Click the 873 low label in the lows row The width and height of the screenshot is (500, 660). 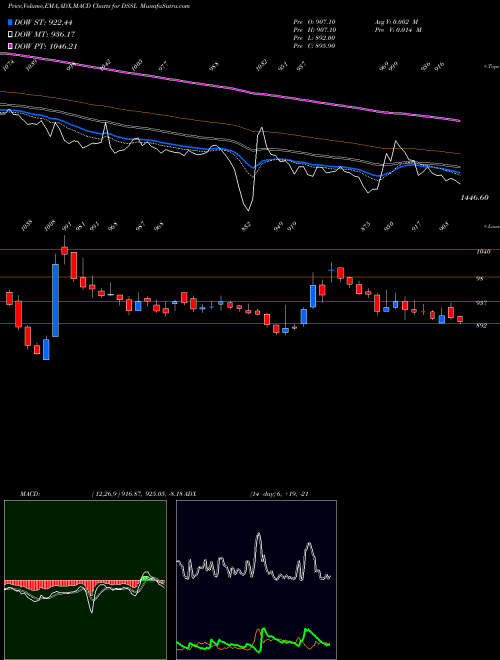pos(366,226)
